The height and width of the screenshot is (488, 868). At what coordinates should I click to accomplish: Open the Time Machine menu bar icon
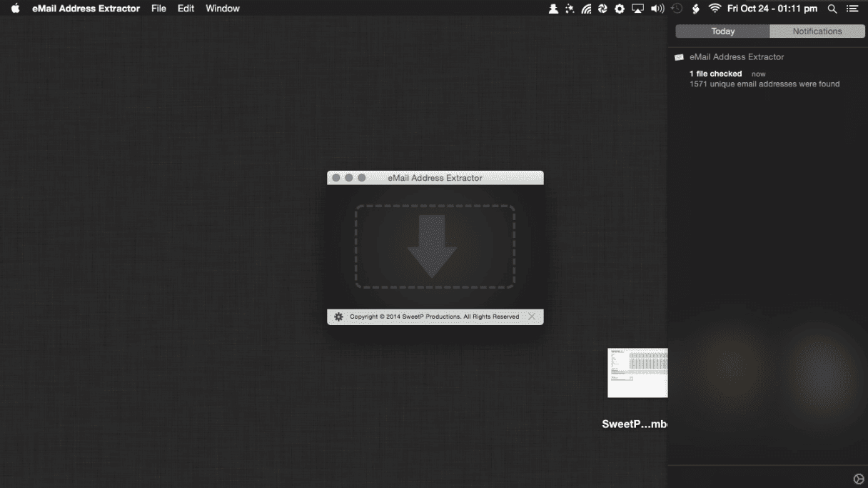point(677,9)
